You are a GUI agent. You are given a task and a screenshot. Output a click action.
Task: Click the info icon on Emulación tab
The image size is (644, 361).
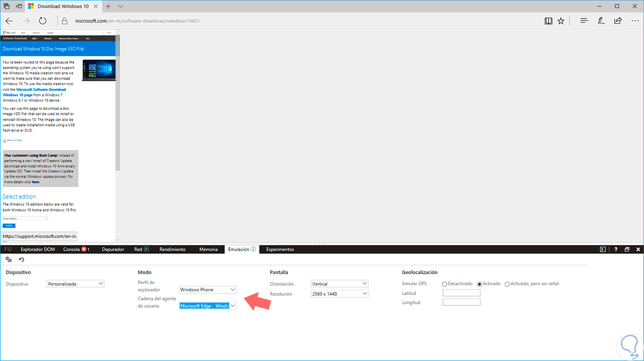pos(253,249)
